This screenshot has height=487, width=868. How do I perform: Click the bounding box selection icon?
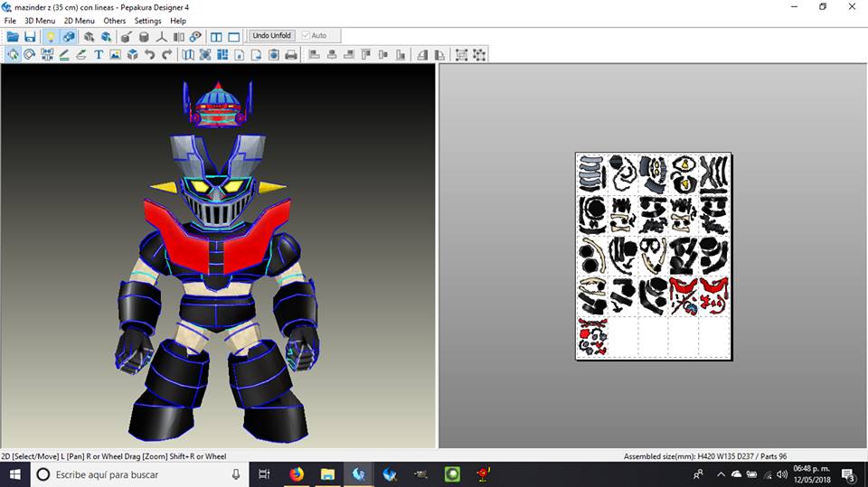tap(461, 54)
